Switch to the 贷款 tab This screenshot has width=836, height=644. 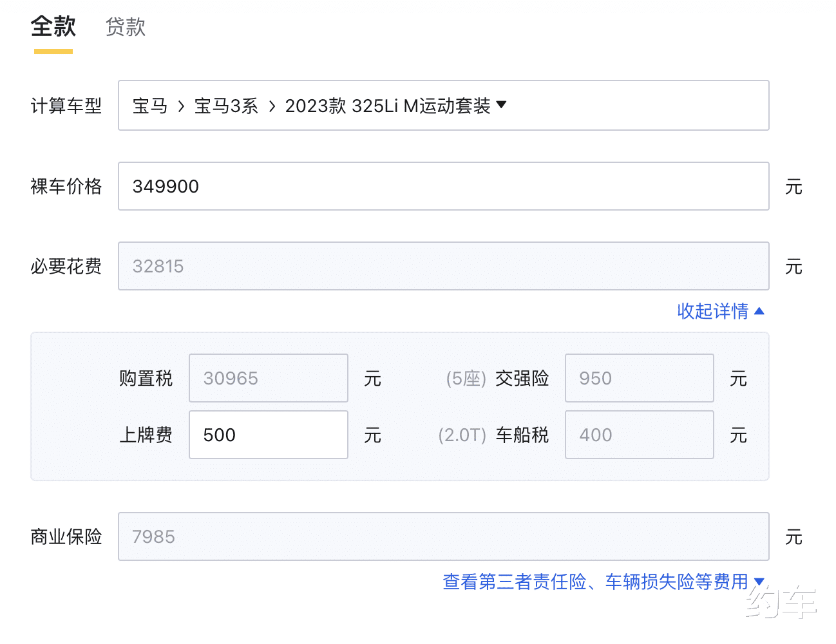pos(126,27)
